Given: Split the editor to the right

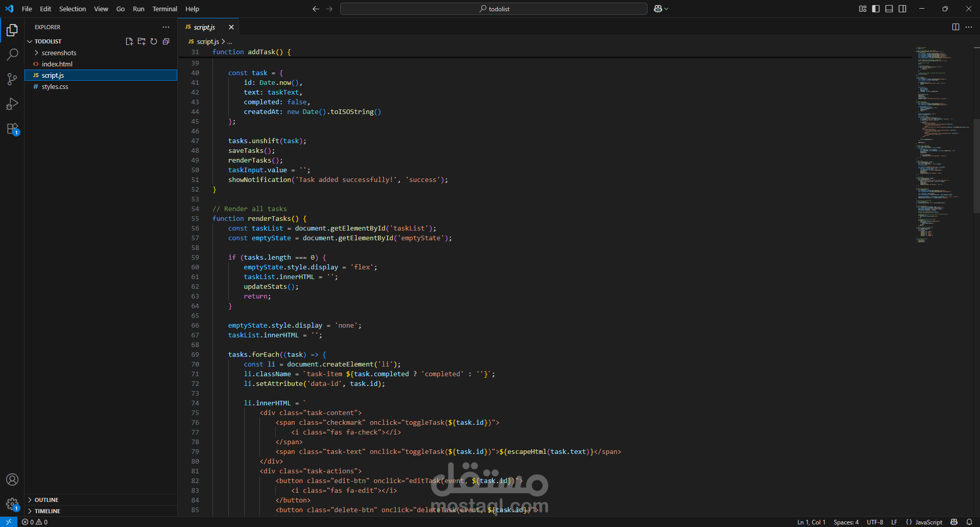Looking at the screenshot, I should point(955,27).
